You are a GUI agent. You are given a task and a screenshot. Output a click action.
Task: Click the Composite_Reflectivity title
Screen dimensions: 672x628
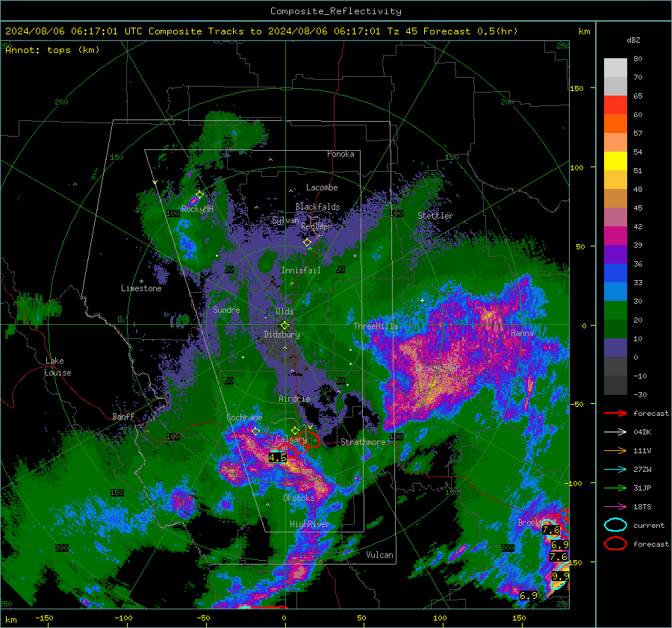[x=336, y=11]
